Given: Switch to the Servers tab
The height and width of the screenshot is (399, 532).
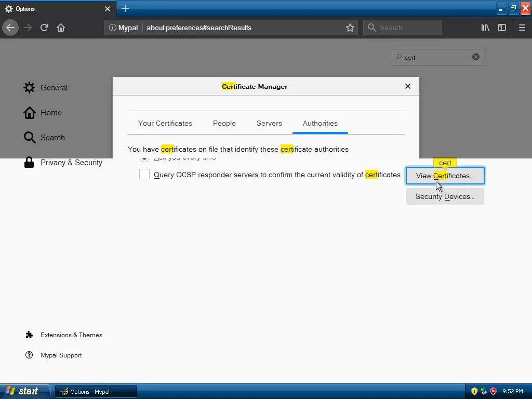Looking at the screenshot, I should coord(269,123).
